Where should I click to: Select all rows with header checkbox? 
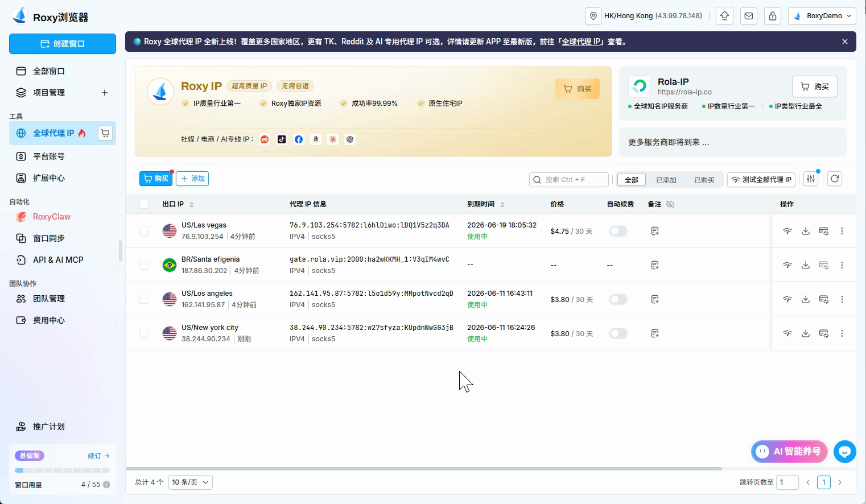click(x=144, y=204)
